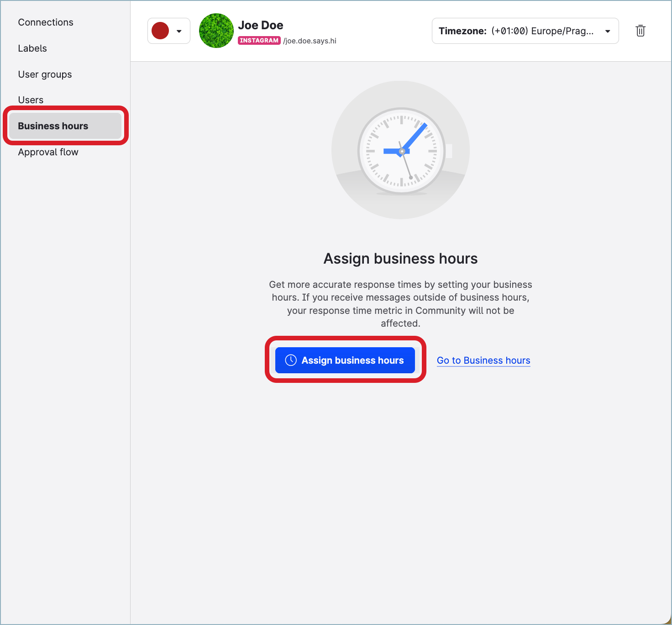The image size is (672, 625).
Task: Click the Joe Doe profile name
Action: [261, 25]
